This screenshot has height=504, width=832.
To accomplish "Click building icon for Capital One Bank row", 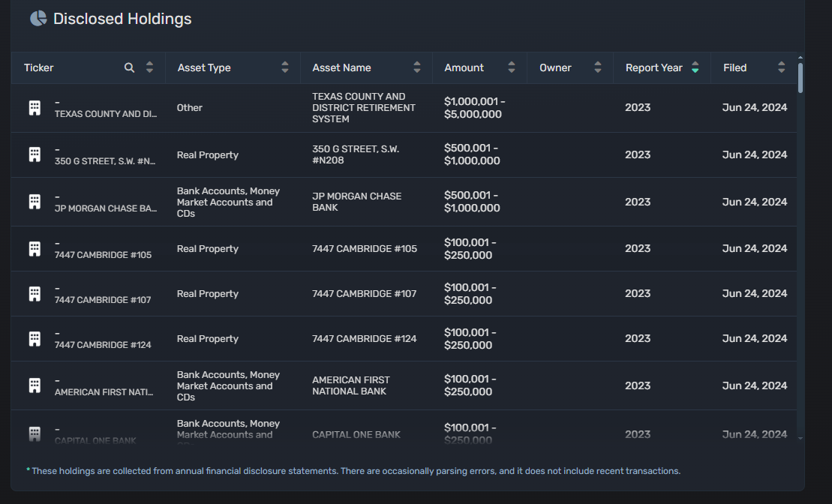I will [x=35, y=433].
